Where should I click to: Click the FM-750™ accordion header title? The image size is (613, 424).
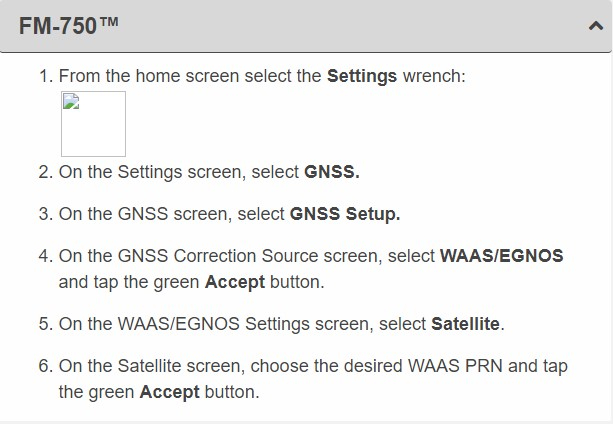[x=68, y=26]
